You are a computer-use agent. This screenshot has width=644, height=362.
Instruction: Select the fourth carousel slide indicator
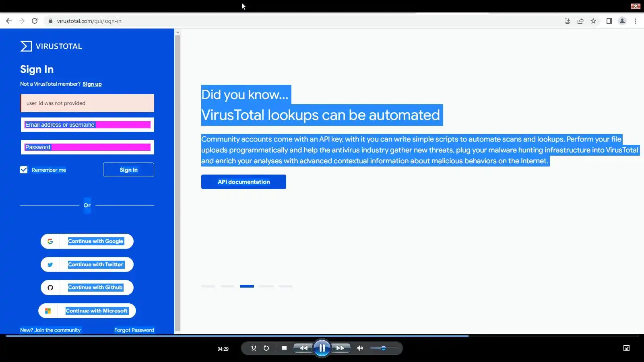click(266, 286)
